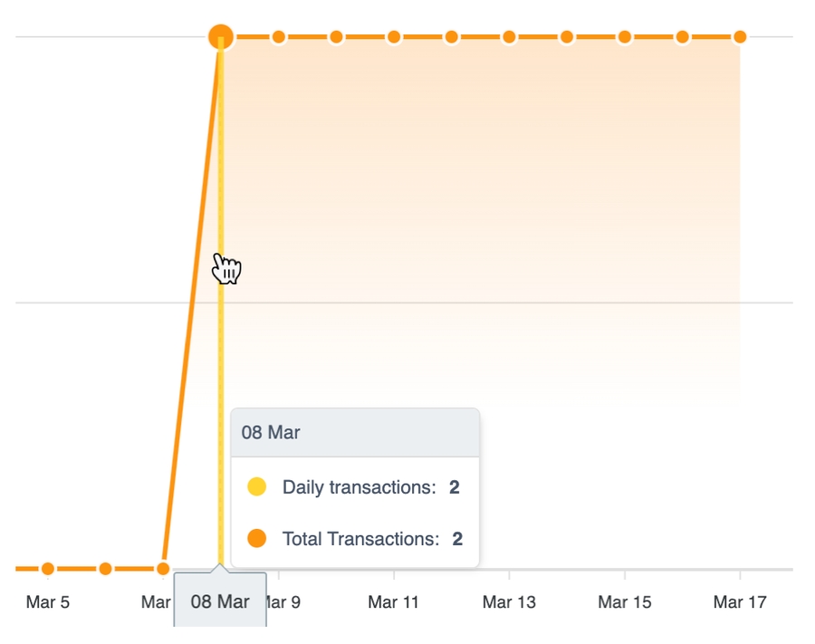815x644 pixels.
Task: Click the Mar 5 data point on the line
Action: [x=48, y=569]
